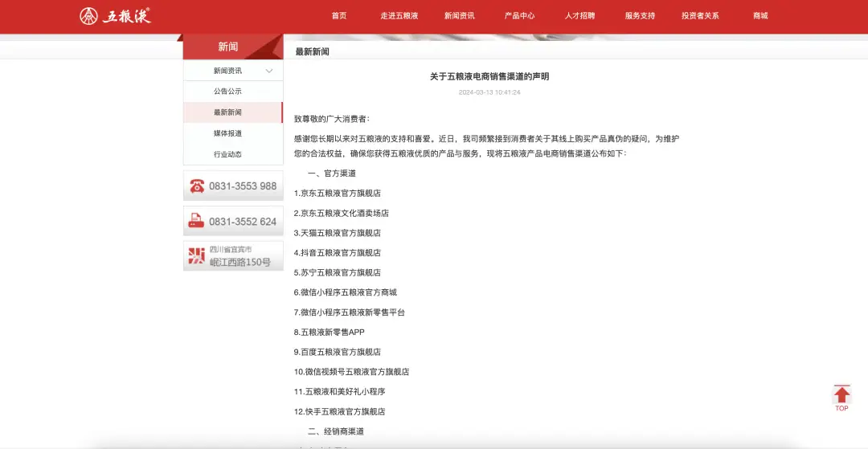Image resolution: width=868 pixels, height=449 pixels.
Task: Click greeting 致尊敬的广大消费者
Action: click(x=332, y=119)
